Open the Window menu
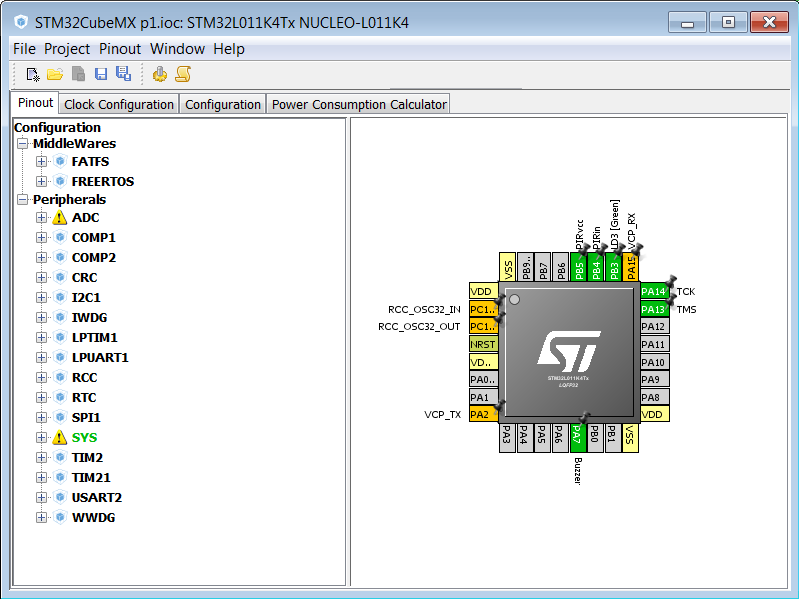This screenshot has width=799, height=599. (177, 49)
